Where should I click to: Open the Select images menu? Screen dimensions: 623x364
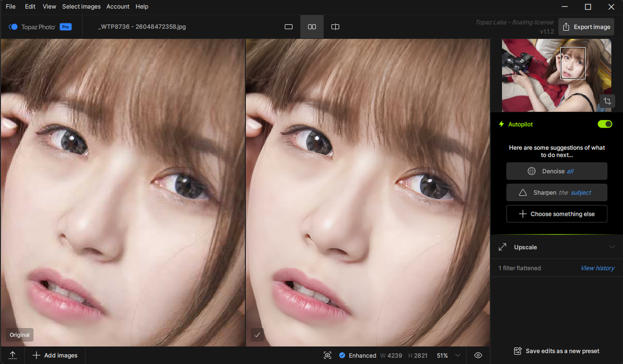pyautogui.click(x=81, y=6)
